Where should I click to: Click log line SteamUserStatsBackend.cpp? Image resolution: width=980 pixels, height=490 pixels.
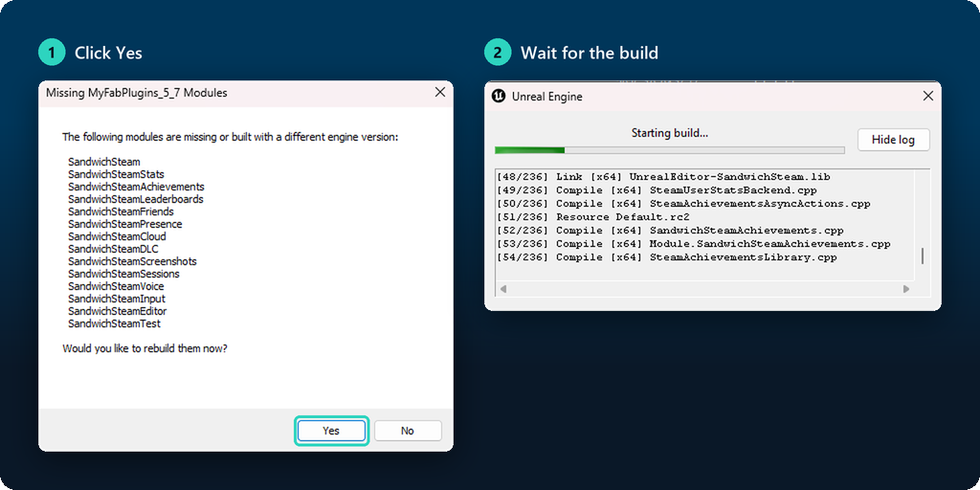657,190
